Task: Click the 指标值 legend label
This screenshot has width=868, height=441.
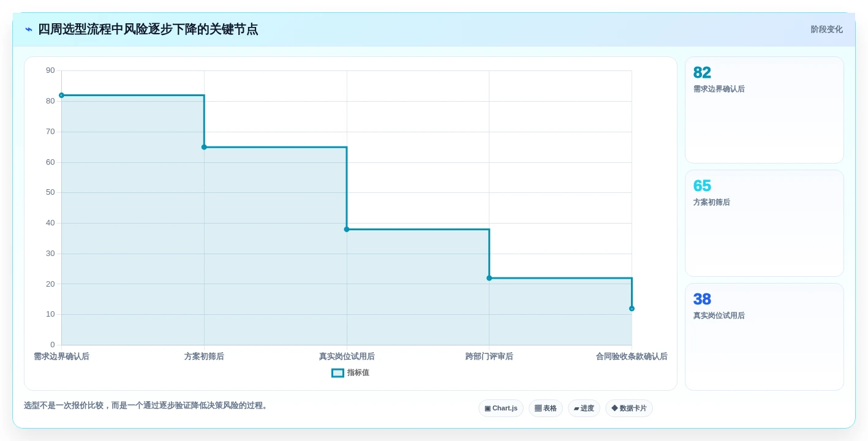Action: (358, 372)
